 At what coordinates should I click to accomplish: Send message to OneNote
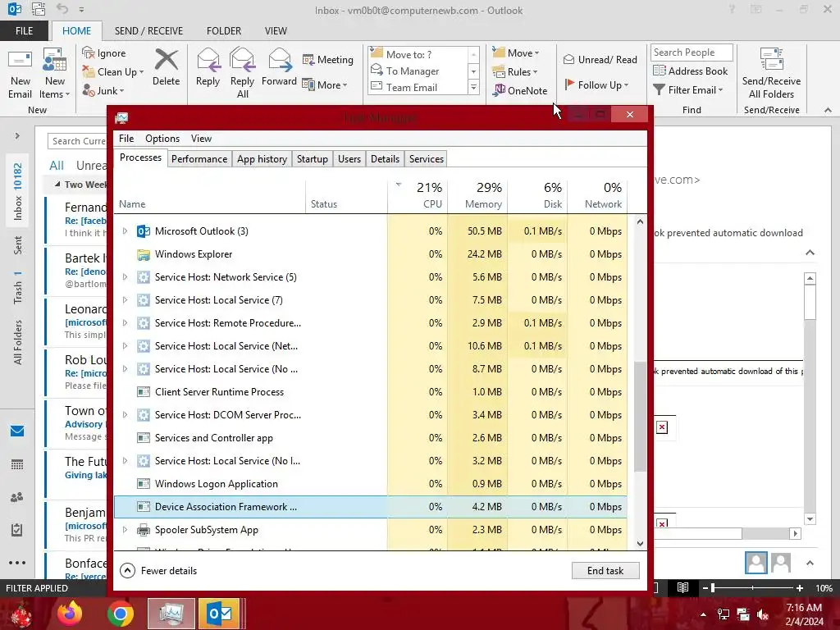(x=520, y=90)
